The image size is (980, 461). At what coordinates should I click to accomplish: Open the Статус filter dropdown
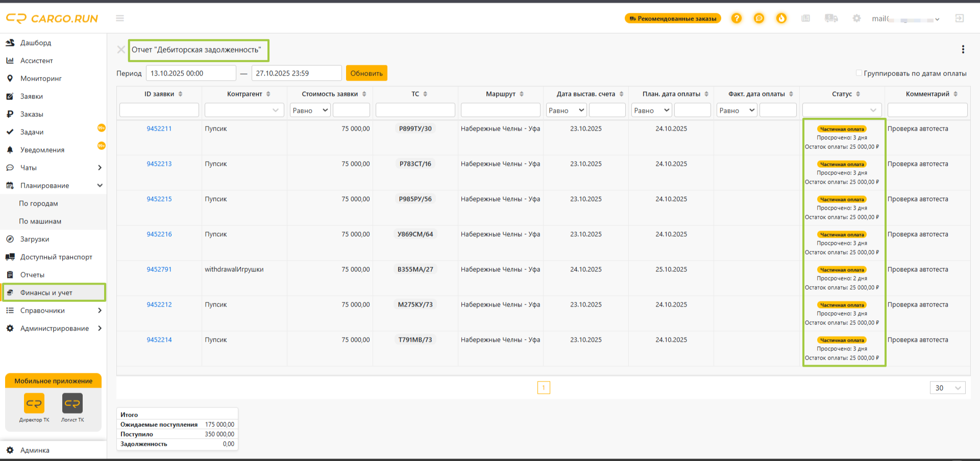tap(842, 110)
